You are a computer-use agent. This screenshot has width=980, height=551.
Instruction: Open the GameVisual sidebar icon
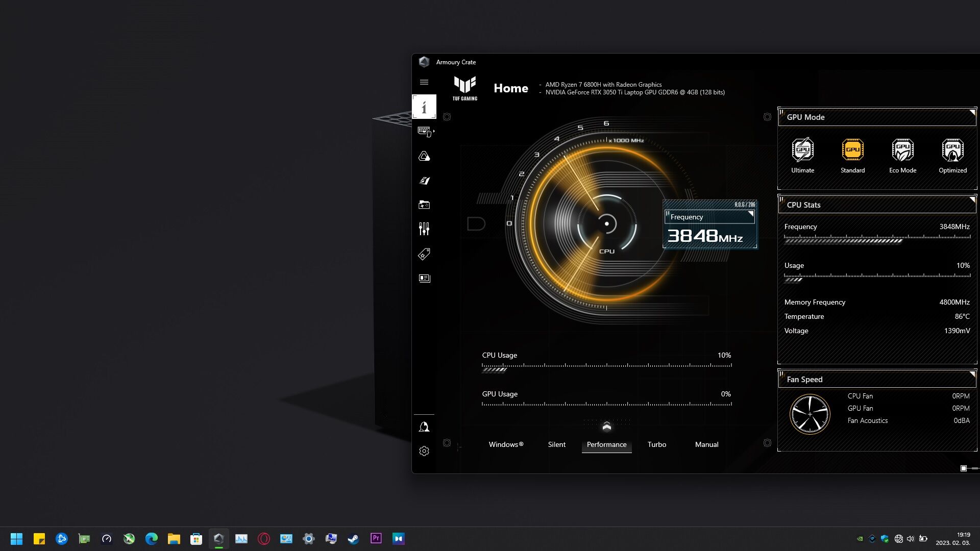point(424,181)
